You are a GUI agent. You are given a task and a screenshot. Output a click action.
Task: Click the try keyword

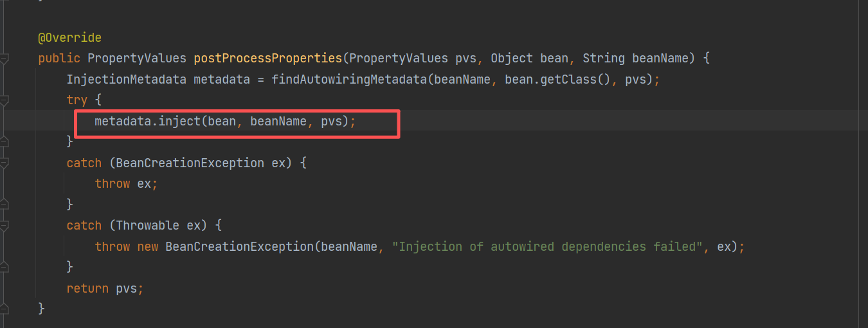pyautogui.click(x=77, y=100)
